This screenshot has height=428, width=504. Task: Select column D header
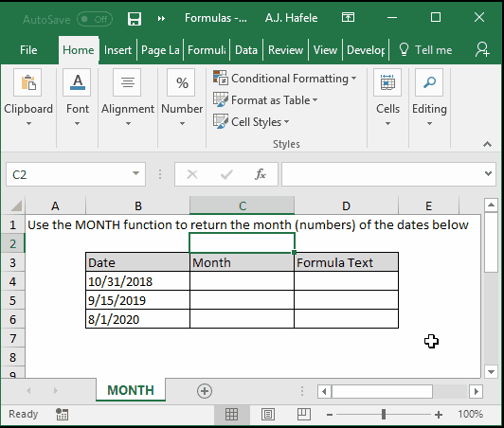click(346, 205)
